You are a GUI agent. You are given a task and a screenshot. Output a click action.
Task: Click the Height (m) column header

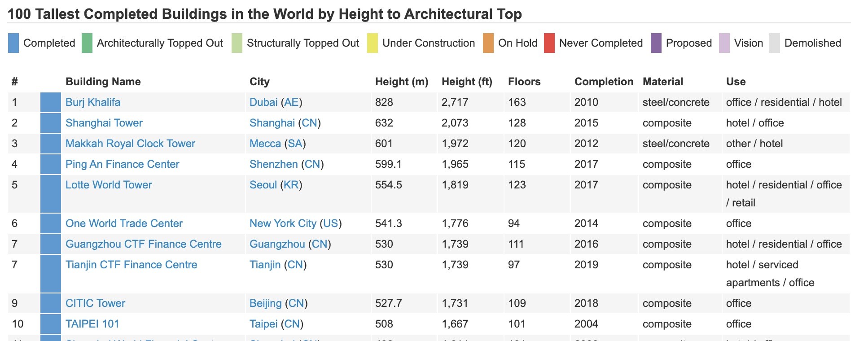pyautogui.click(x=402, y=82)
